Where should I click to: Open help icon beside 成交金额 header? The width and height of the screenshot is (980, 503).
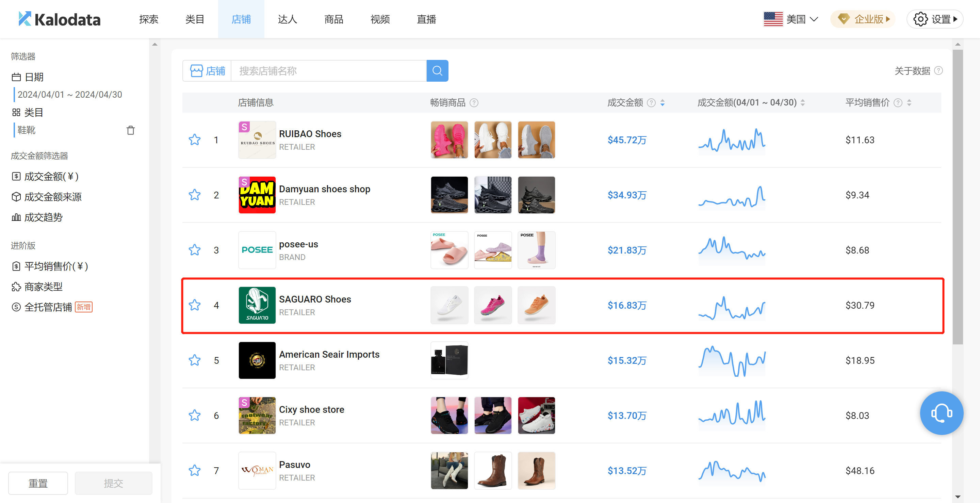click(x=651, y=103)
